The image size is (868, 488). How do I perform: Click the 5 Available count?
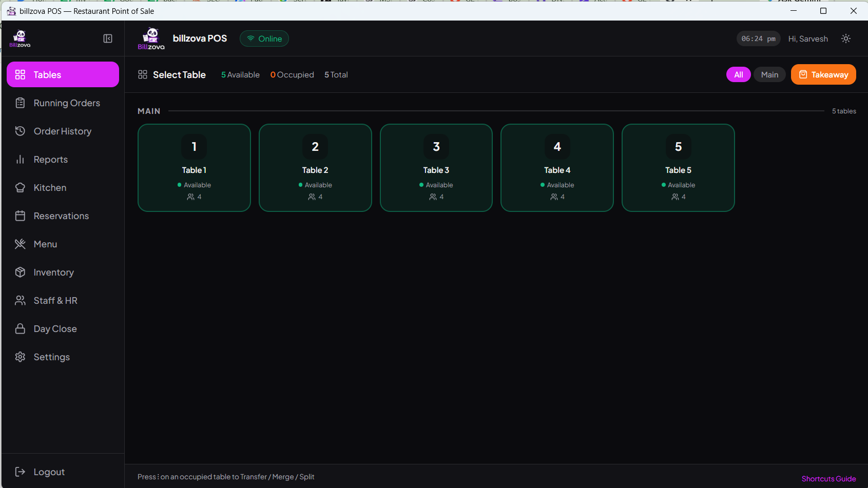[x=240, y=75]
